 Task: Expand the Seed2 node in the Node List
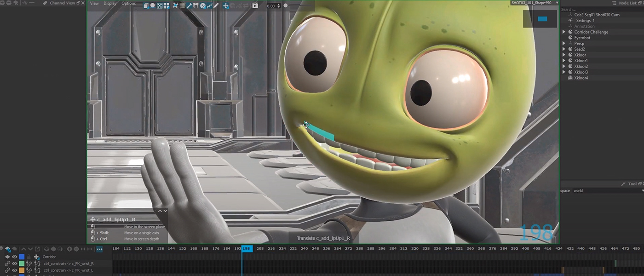(564, 49)
